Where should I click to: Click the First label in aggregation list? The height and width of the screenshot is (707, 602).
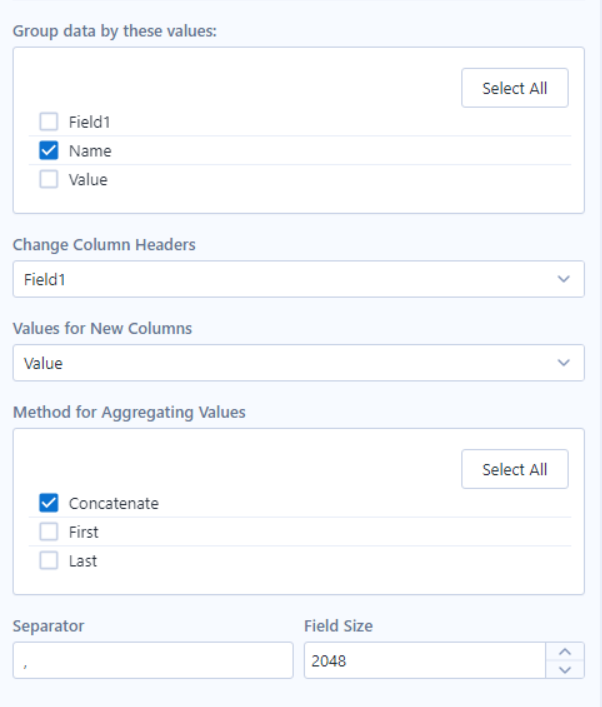(x=83, y=532)
